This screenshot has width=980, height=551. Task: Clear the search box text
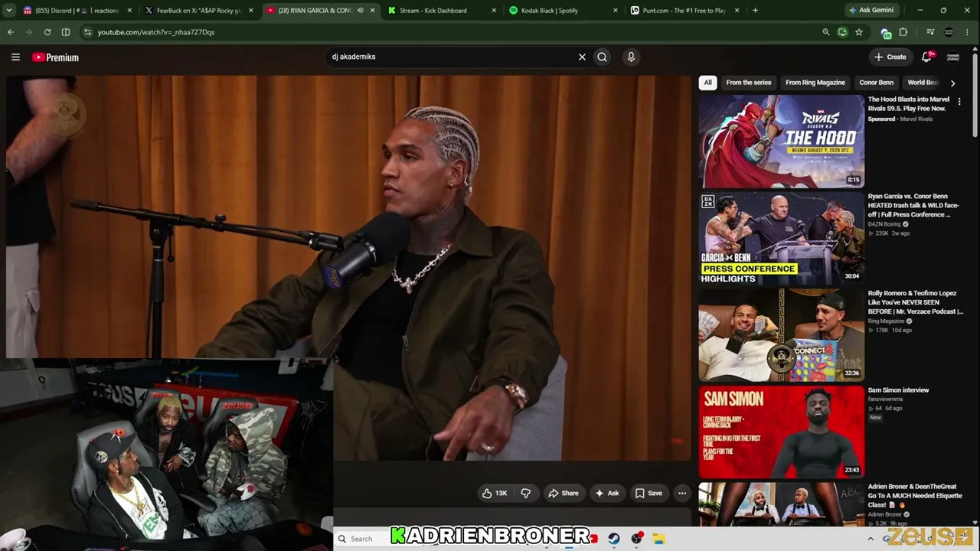pos(582,57)
